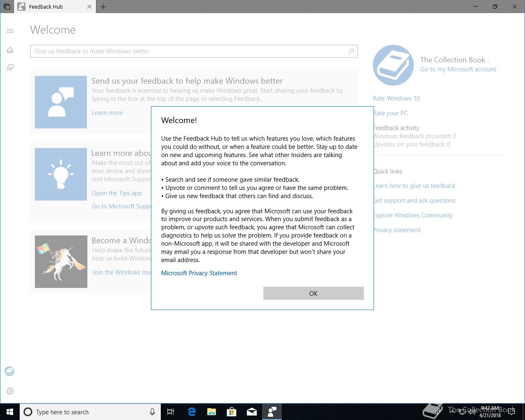This screenshot has width=525, height=420.
Task: Click Rate your PC link
Action: [x=390, y=113]
